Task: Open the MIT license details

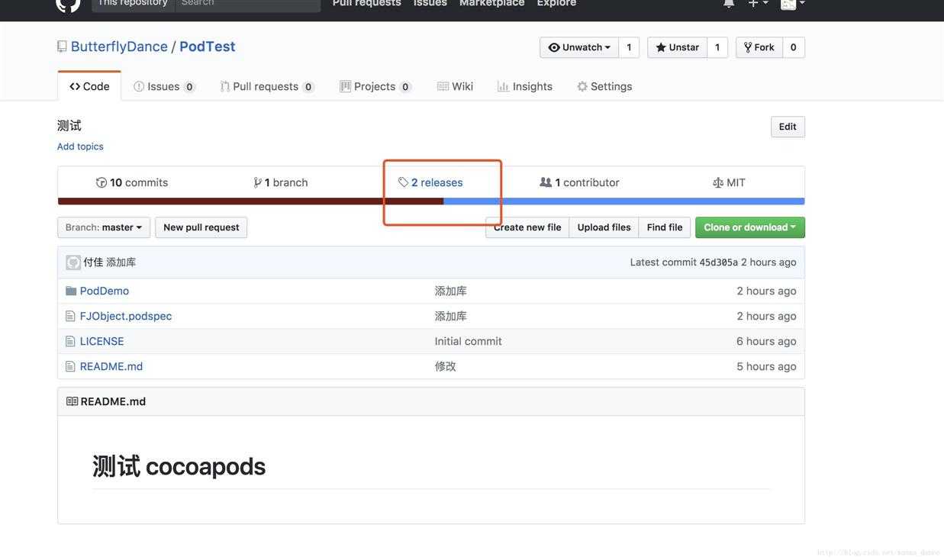Action: pyautogui.click(x=729, y=182)
